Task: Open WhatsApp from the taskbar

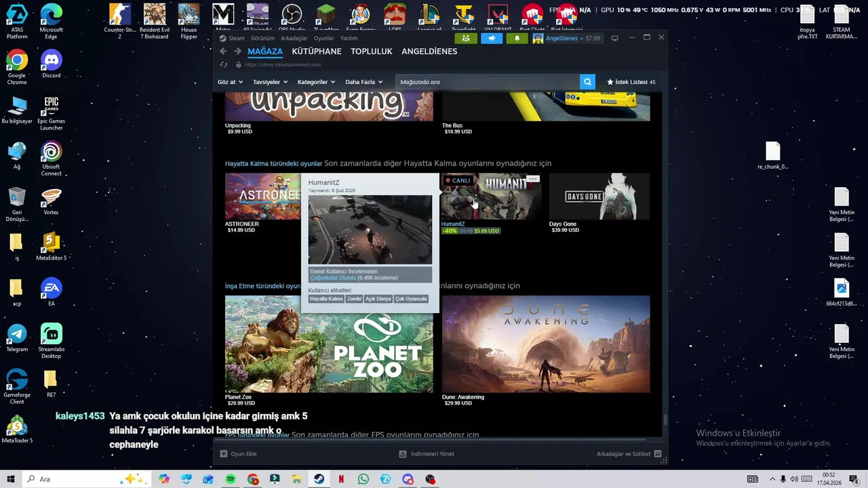Action: point(363,479)
